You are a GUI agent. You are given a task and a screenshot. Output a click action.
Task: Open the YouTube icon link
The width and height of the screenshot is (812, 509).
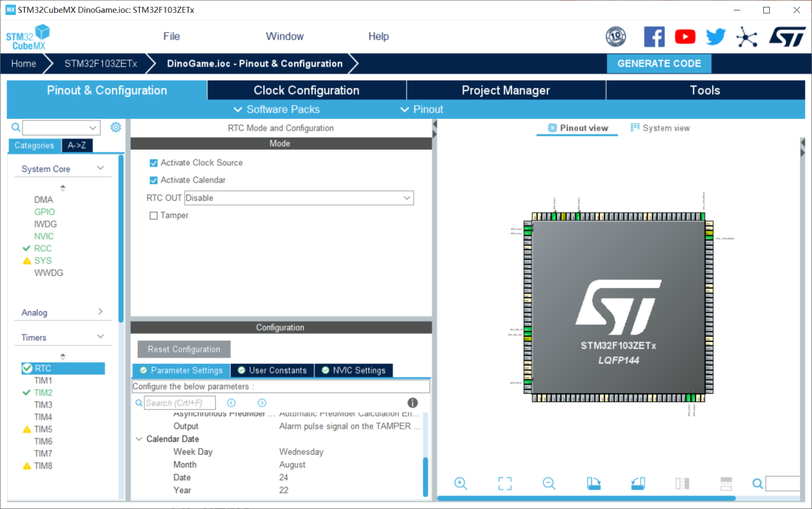tap(685, 36)
